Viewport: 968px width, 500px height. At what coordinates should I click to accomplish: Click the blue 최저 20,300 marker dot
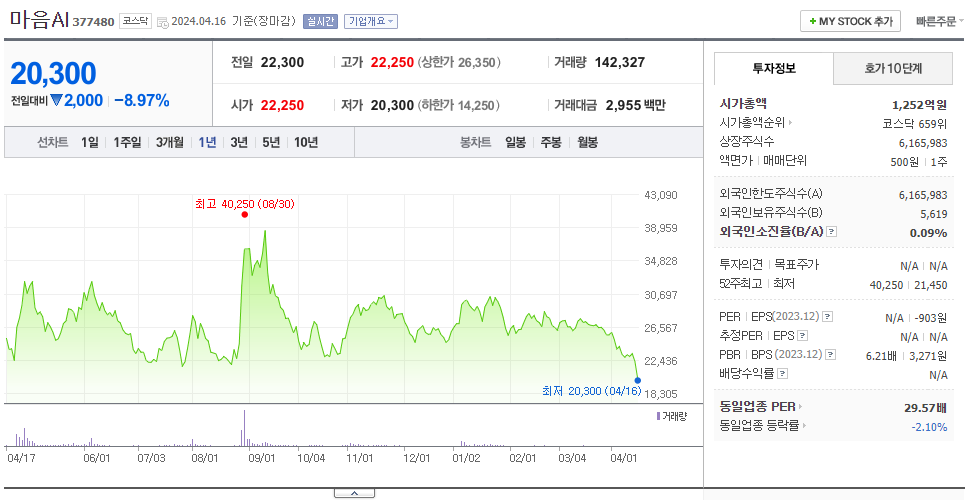click(x=638, y=380)
